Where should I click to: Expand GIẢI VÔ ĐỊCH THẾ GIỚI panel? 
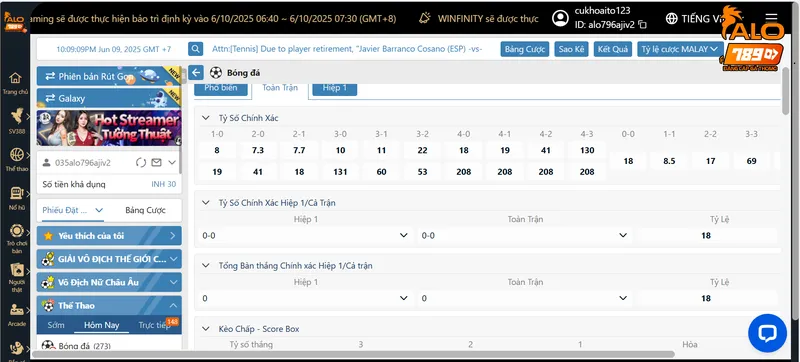pyautogui.click(x=173, y=259)
